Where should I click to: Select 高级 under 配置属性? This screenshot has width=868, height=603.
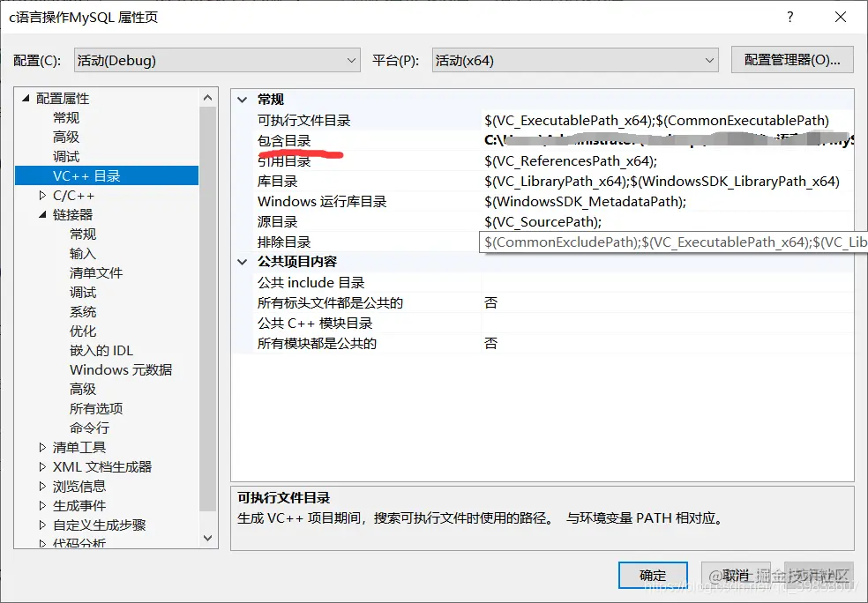[66, 138]
